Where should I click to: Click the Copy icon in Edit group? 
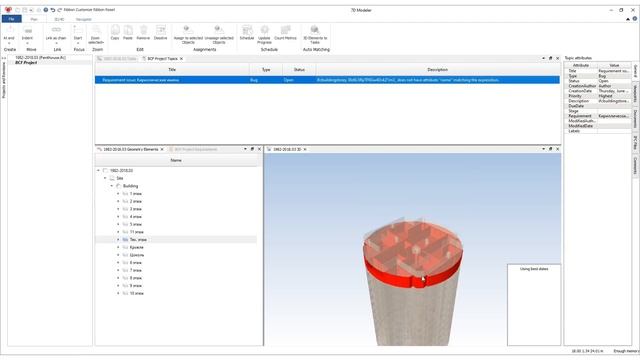[x=115, y=30]
